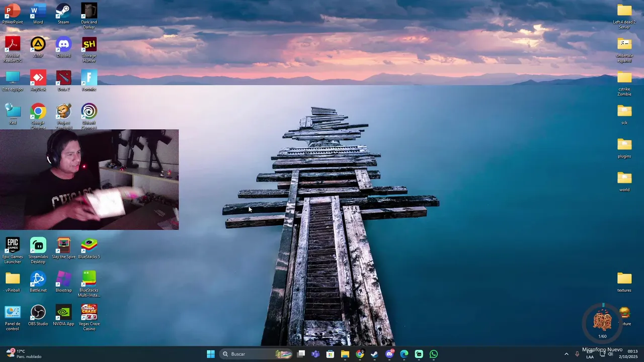Launch AnyDesk from the desktop
Image resolution: width=644 pixels, height=362 pixels.
tap(38, 81)
